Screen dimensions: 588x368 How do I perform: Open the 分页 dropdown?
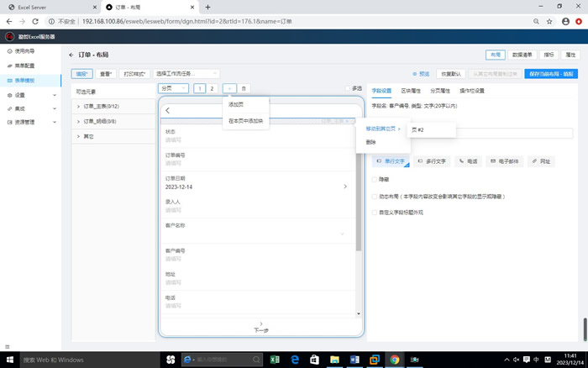(x=172, y=88)
